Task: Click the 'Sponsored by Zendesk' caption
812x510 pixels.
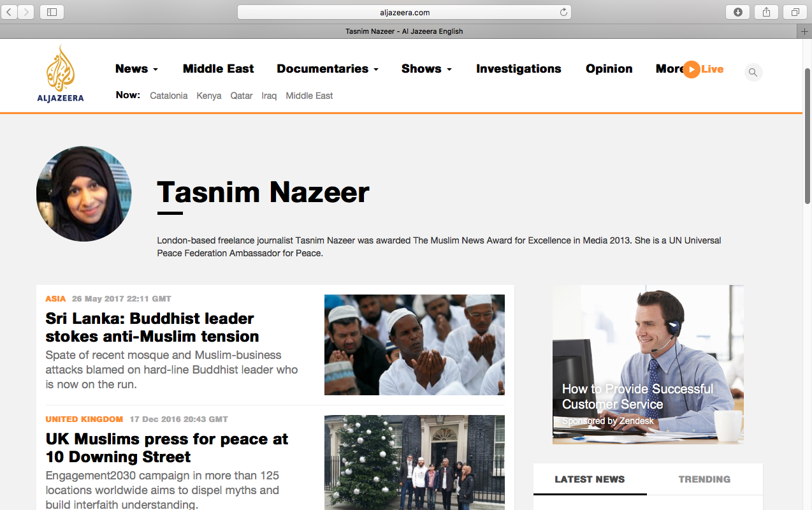Action: coord(608,421)
